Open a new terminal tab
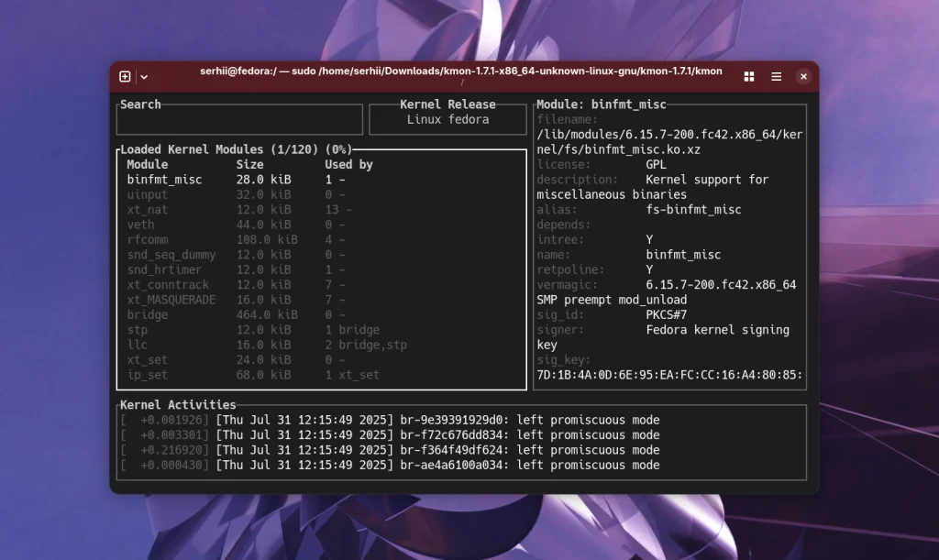Screen dimensions: 939x560 coord(124,77)
